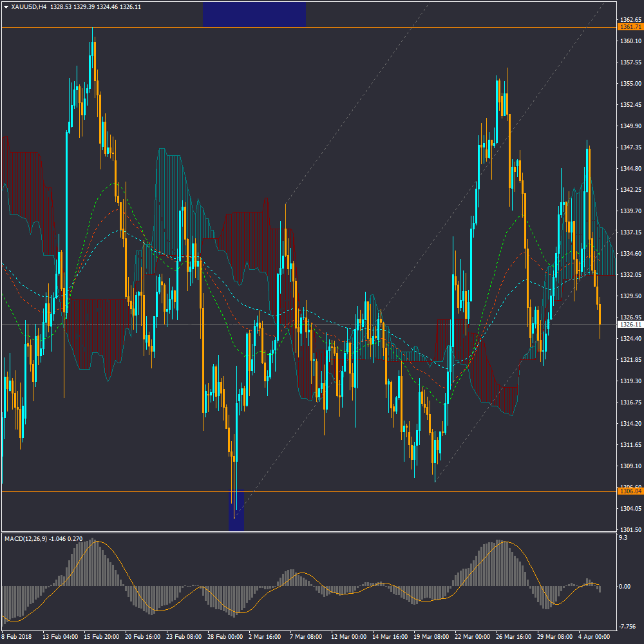Image resolution: width=644 pixels, height=644 pixels.
Task: Click the 0.00 MACD zero level label
Action: click(x=625, y=586)
